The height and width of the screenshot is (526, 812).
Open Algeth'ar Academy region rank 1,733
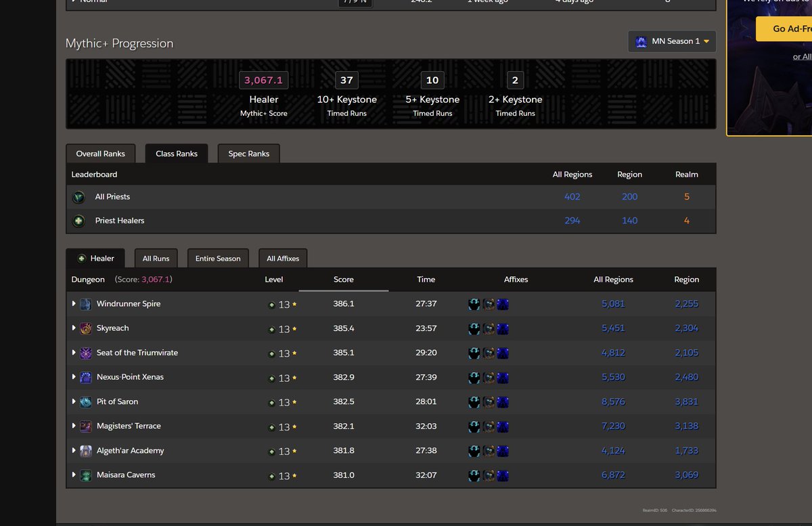(687, 451)
